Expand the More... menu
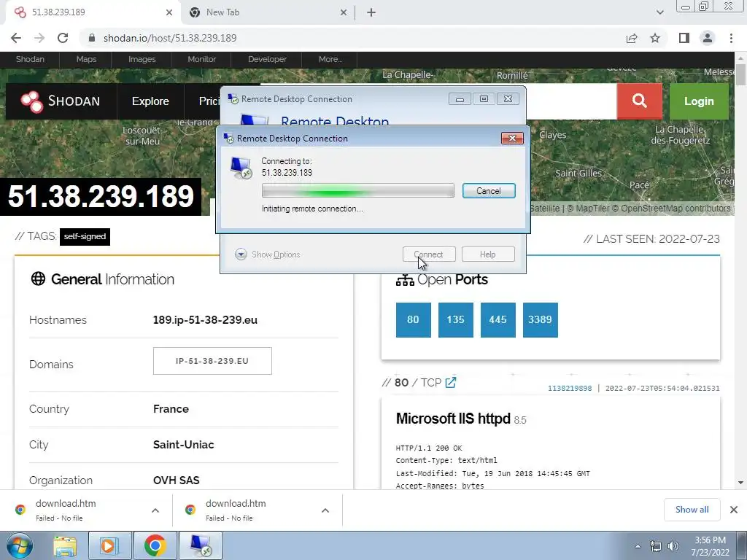 (330, 59)
